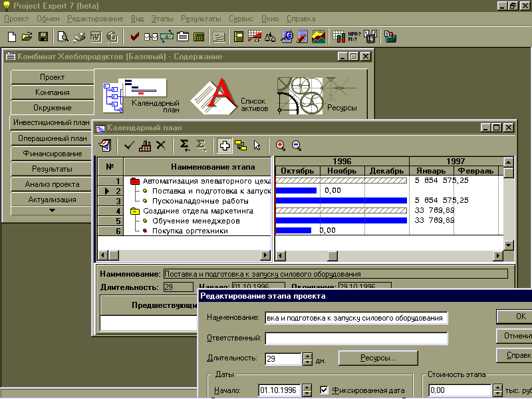532x399 pixels.
Task: Collapse the Создание отдела маркетинга folder
Action: point(135,211)
